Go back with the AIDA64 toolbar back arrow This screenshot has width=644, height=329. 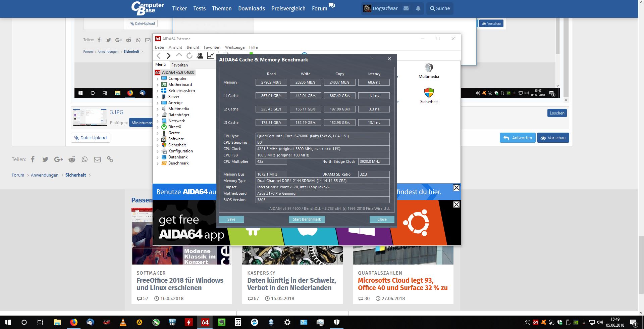(x=159, y=56)
